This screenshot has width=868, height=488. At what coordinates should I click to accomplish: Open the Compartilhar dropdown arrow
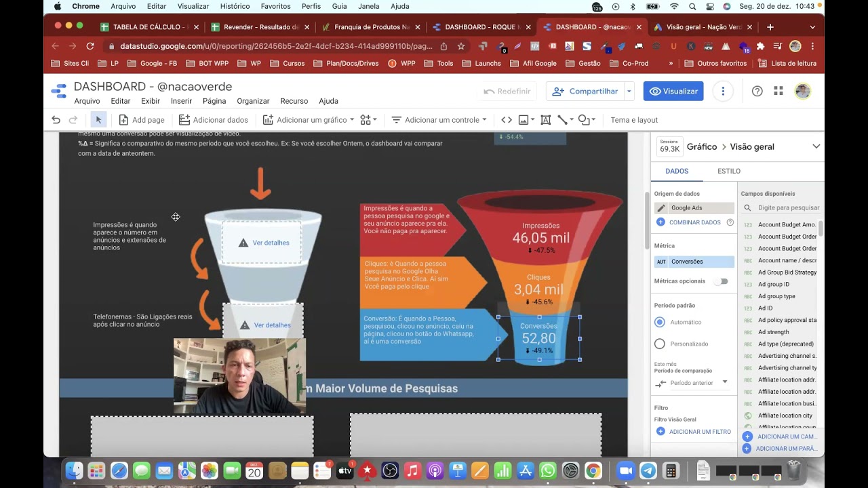click(x=629, y=91)
